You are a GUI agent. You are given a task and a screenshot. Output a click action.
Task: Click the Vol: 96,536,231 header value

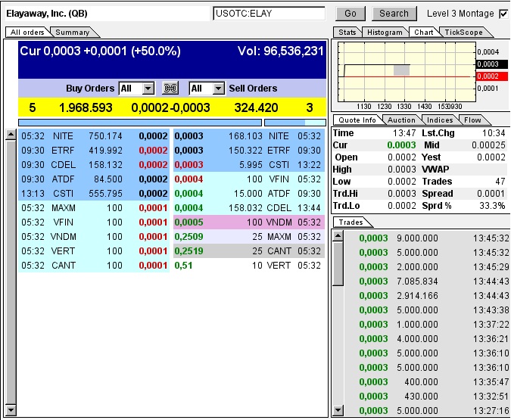tap(281, 51)
